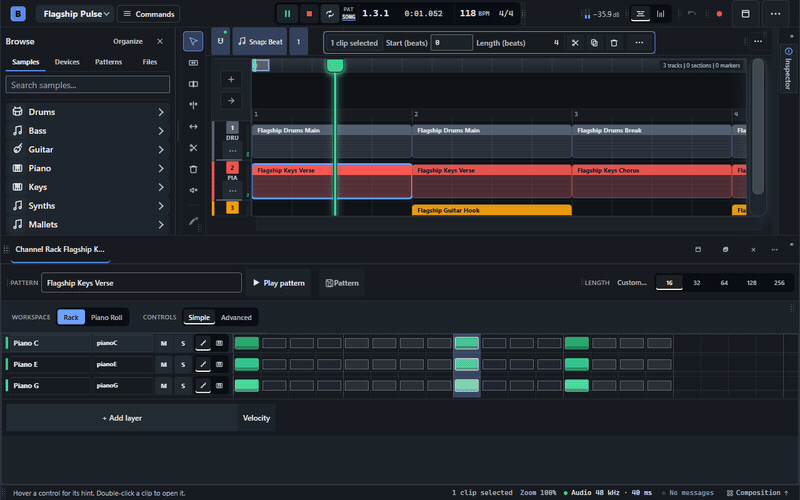Open options for the PIA track
Image resolution: width=800 pixels, height=500 pixels.
[233, 190]
